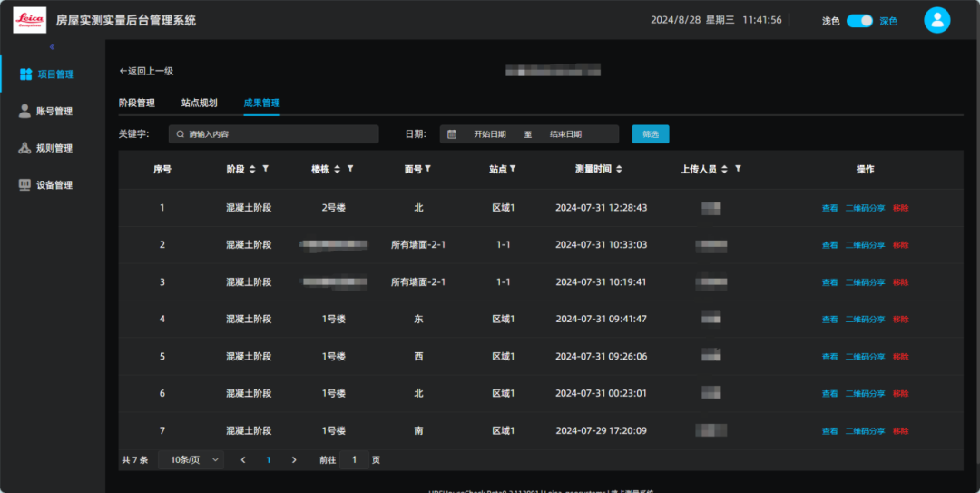This screenshot has height=493, width=980.
Task: Remove row 7 with 移除
Action: (x=901, y=431)
